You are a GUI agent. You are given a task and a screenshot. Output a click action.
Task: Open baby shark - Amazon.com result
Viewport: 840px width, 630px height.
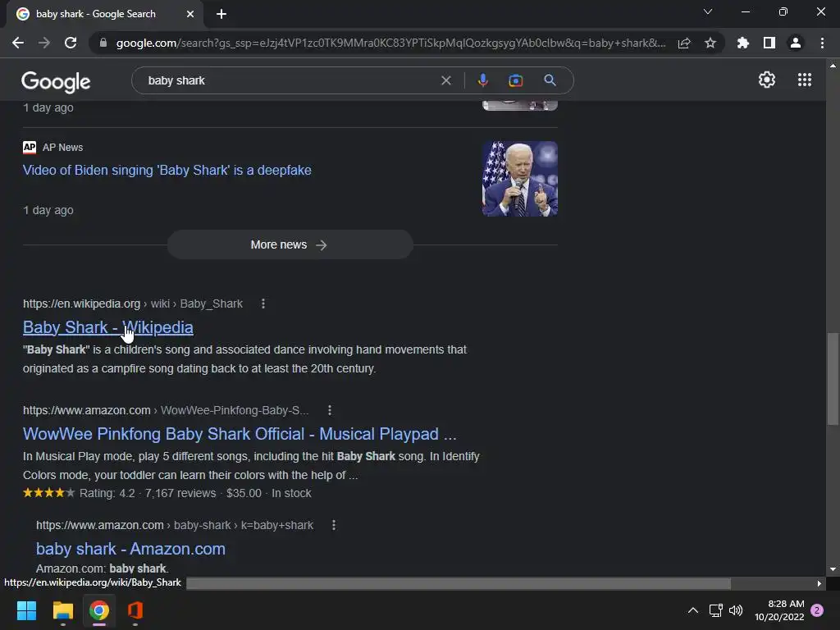(x=130, y=549)
